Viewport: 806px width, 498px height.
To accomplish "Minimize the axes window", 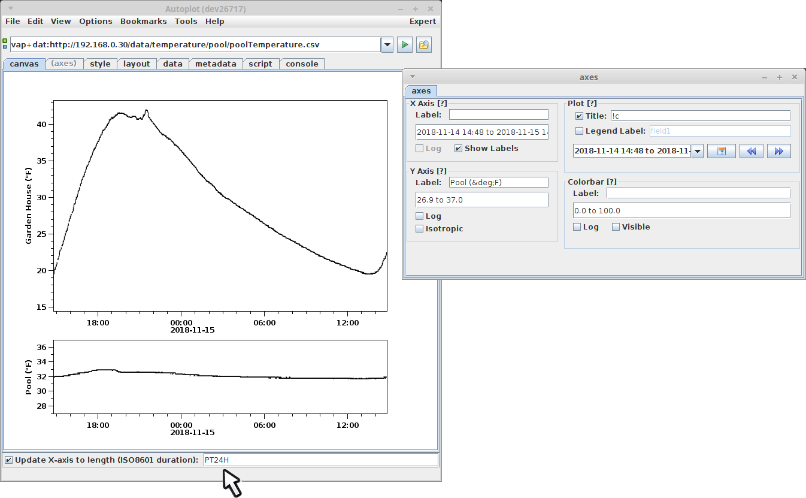I will click(x=764, y=77).
